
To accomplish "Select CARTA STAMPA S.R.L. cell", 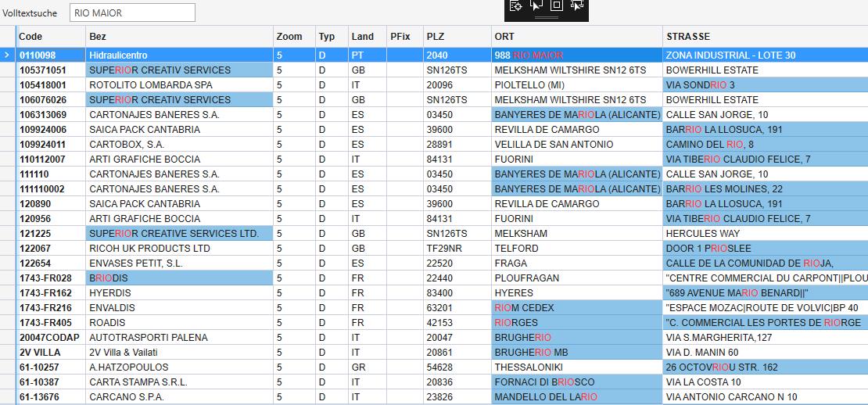I will coord(179,382).
